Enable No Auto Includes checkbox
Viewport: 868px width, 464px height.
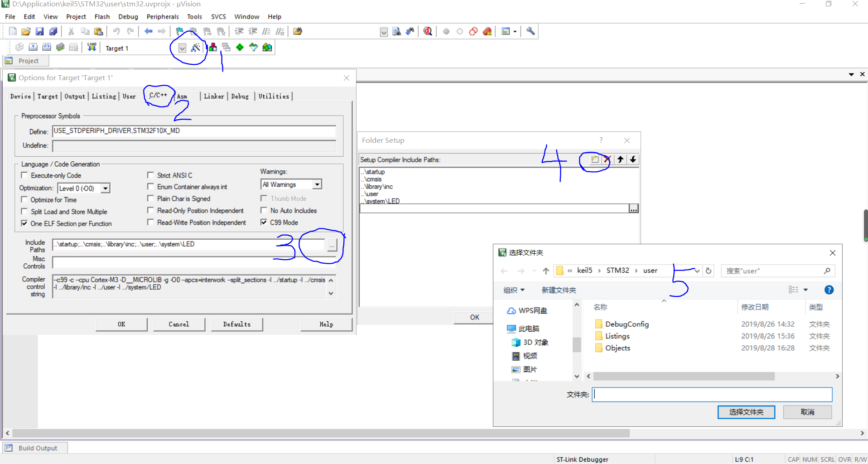[264, 210]
